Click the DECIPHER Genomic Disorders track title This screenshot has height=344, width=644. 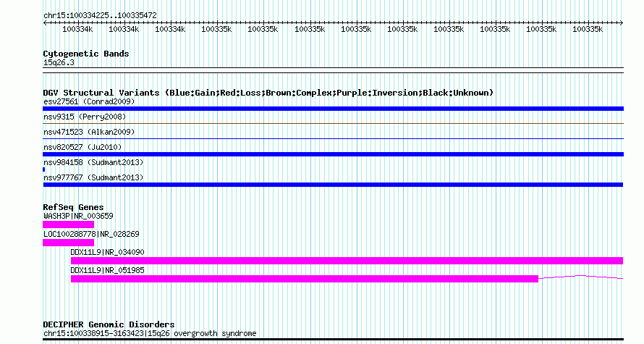109,324
